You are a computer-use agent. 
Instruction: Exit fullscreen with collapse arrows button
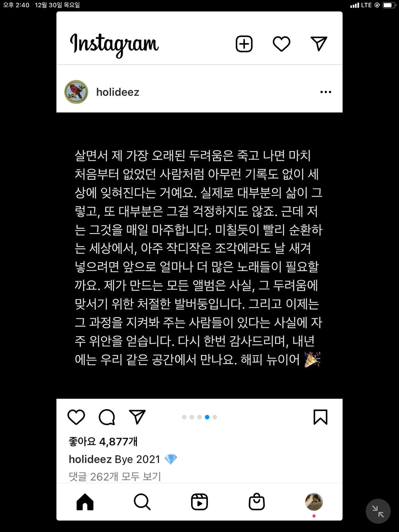click(378, 511)
